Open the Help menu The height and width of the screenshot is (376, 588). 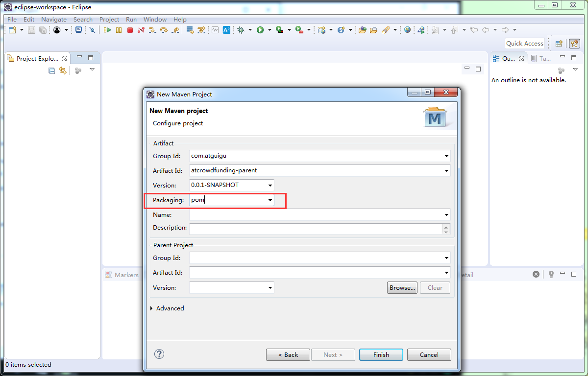[180, 19]
